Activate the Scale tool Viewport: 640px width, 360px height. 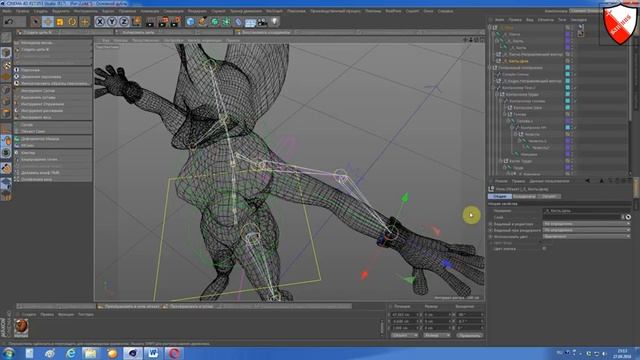[60, 21]
